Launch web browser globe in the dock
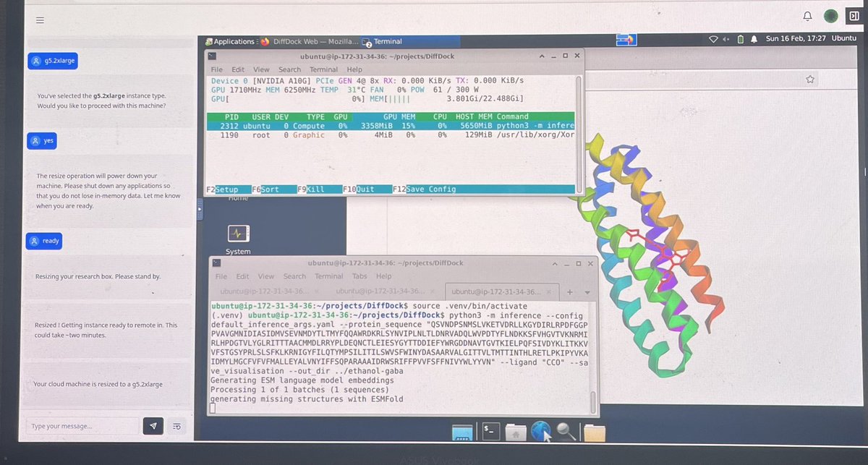This screenshot has width=868, height=465. [541, 431]
